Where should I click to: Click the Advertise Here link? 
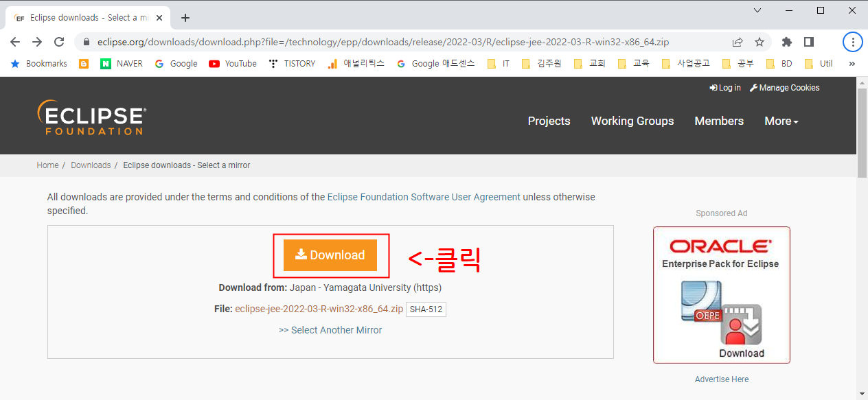click(722, 379)
